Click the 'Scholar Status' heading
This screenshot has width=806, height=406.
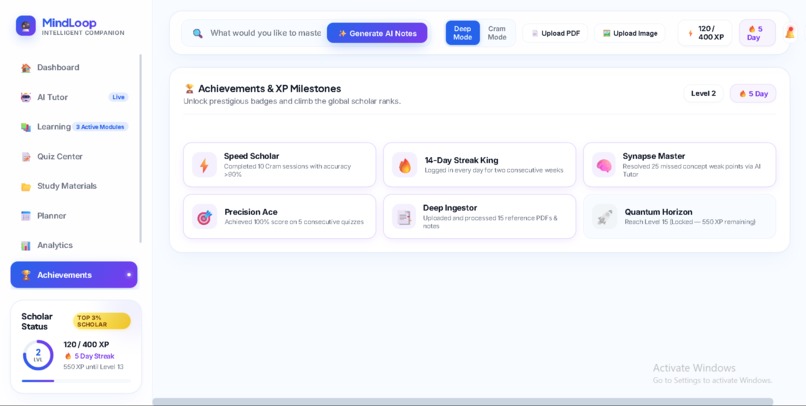pos(37,322)
